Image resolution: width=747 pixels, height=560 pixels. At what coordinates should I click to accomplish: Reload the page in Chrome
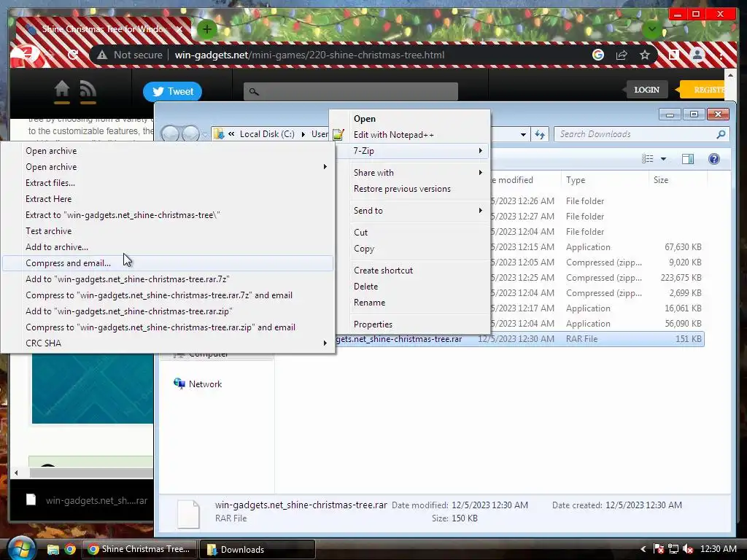(73, 55)
